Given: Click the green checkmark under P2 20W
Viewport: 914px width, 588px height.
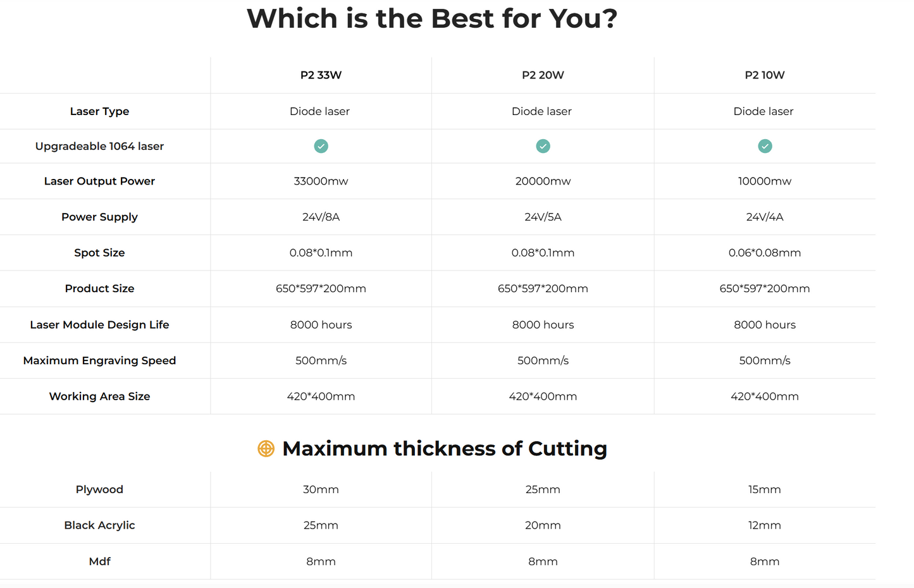Looking at the screenshot, I should (x=543, y=146).
